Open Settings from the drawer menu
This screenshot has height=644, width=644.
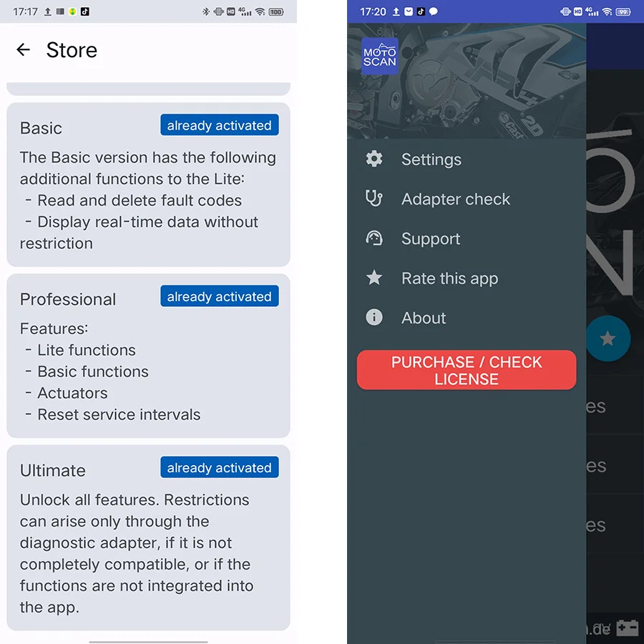coord(467,160)
